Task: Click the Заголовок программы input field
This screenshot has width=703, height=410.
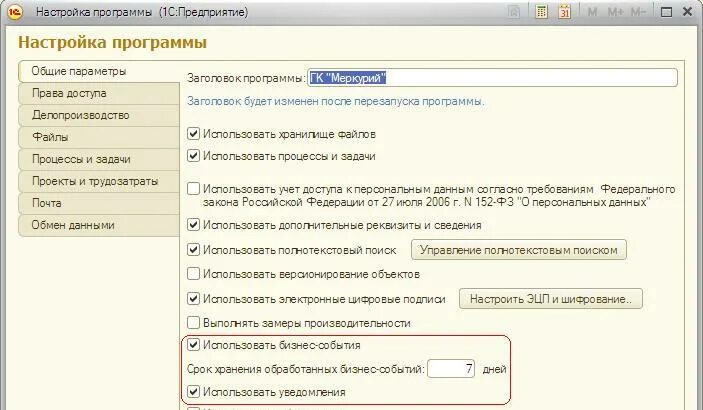Action: (493, 78)
